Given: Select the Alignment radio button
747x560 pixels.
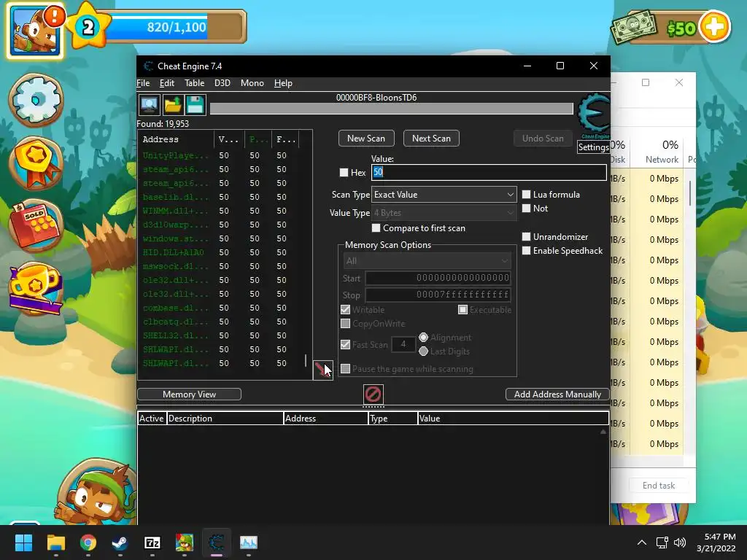Looking at the screenshot, I should pos(424,337).
